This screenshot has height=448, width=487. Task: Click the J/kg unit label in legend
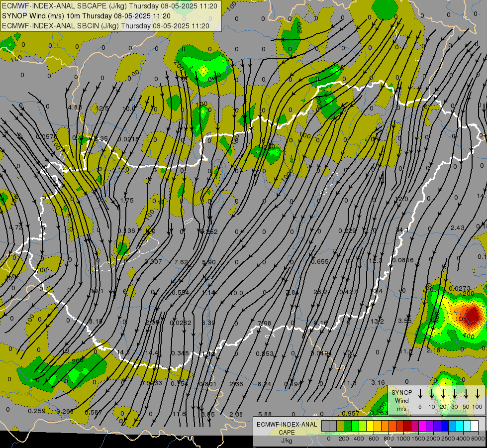(x=287, y=441)
